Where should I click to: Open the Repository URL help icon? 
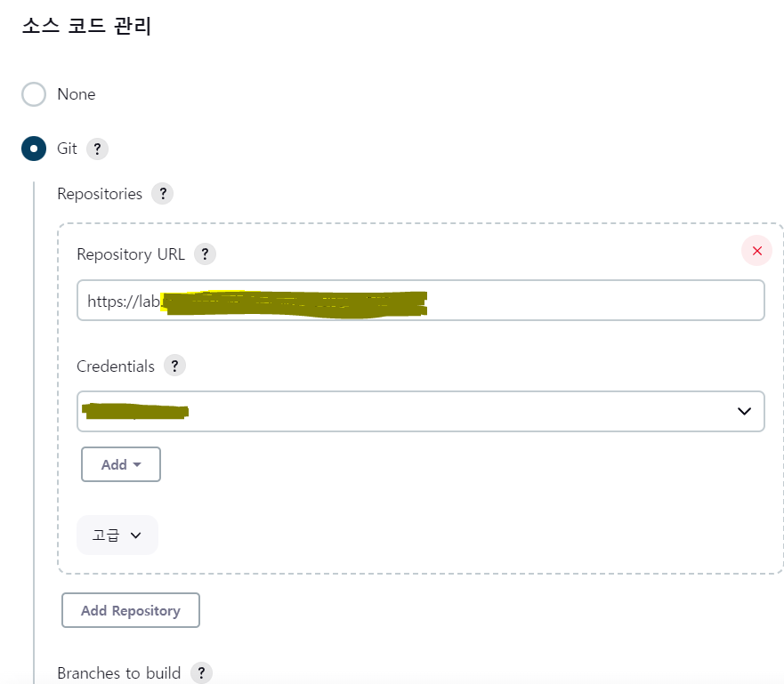[205, 254]
